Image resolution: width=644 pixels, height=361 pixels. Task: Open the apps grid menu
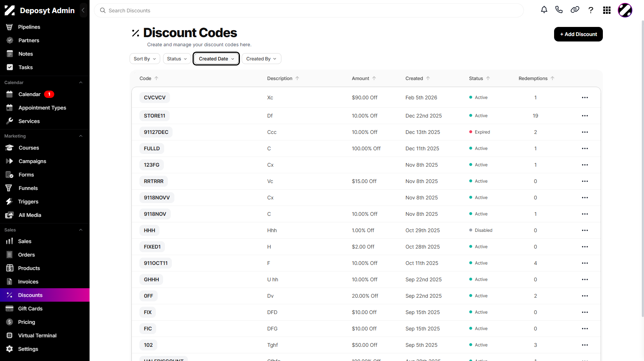point(607,10)
